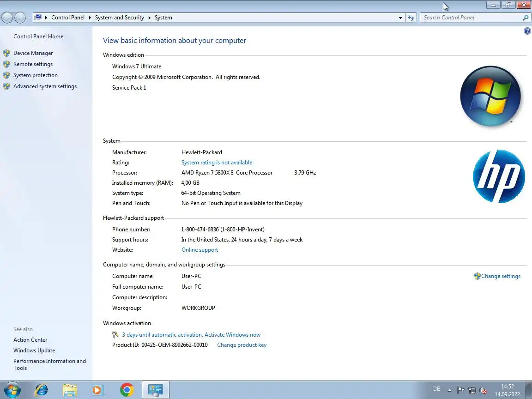Image resolution: width=532 pixels, height=399 pixels.
Task: Open Remote settings link
Action: [33, 64]
